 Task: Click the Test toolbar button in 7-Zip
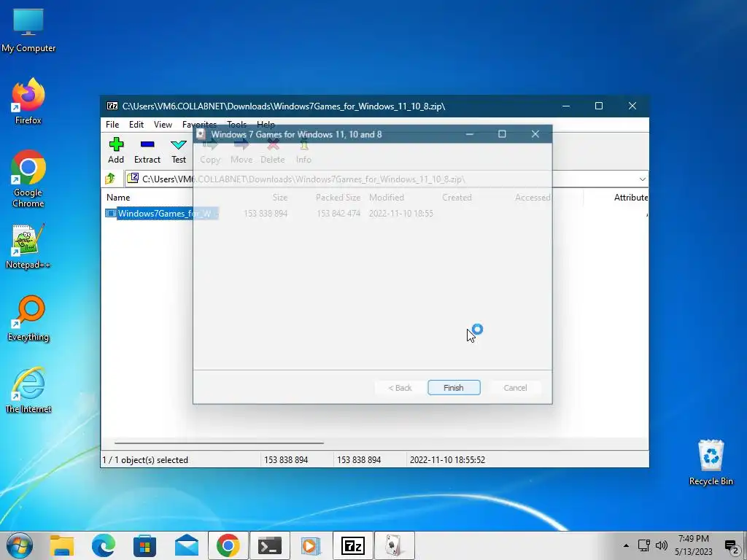(179, 150)
